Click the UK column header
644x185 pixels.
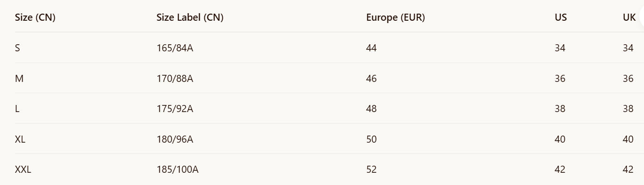(x=629, y=18)
